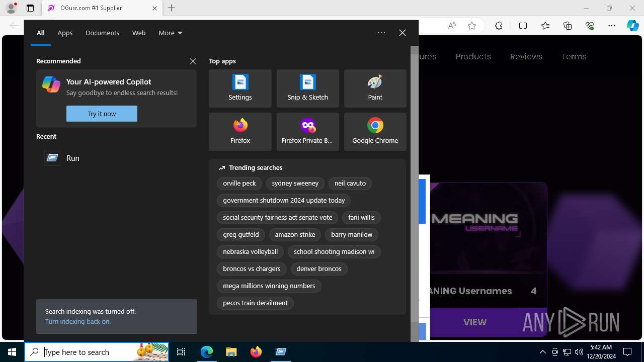Search social security fairness act senate vote
Image resolution: width=644 pixels, height=362 pixels.
tap(278, 218)
